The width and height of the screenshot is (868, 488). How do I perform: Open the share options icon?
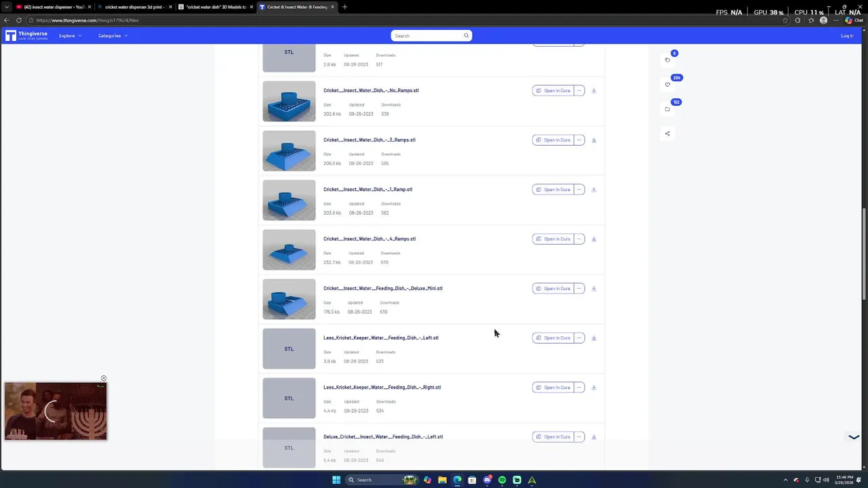tap(667, 134)
